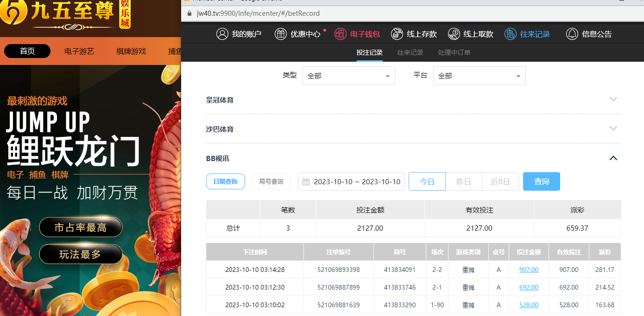Open the 类型 dropdown
Screen dimensions: 644x316
tap(349, 76)
